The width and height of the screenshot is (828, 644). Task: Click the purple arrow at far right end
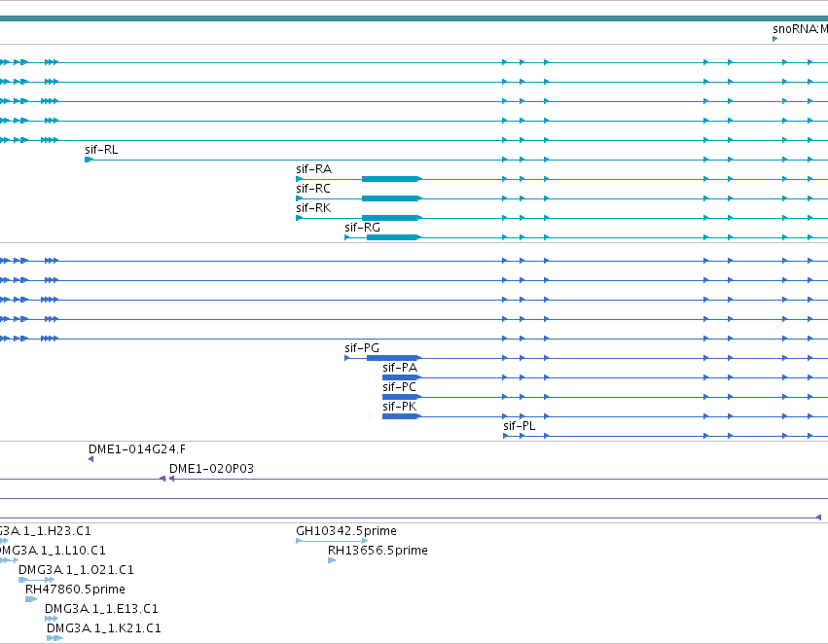click(x=818, y=518)
